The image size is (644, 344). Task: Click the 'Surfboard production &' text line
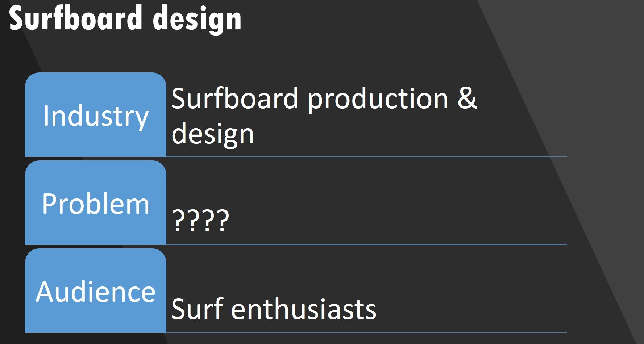(324, 98)
